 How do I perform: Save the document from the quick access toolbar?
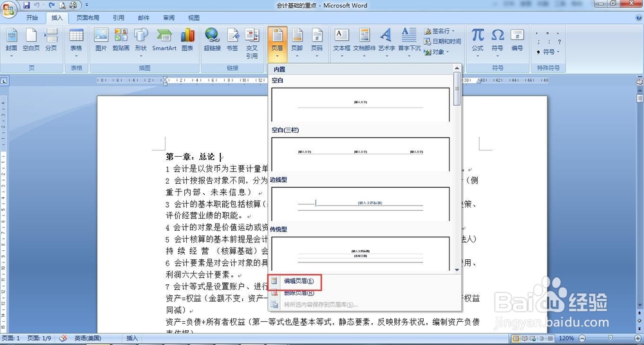point(26,5)
